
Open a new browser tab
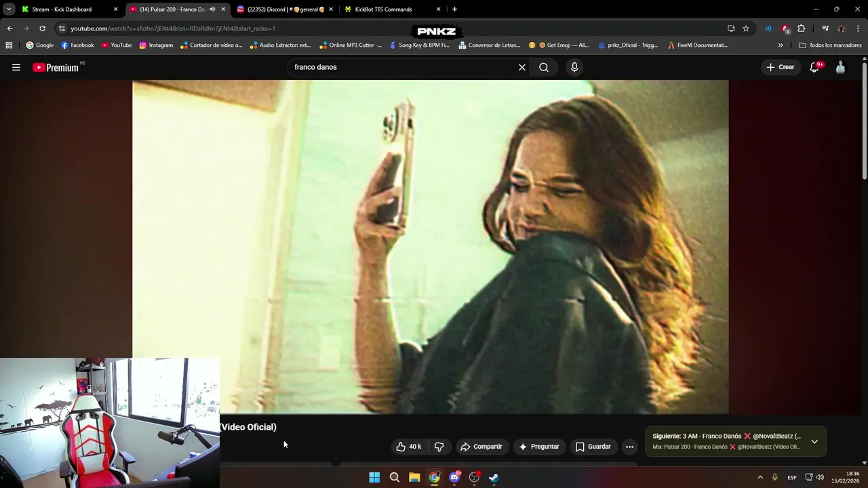click(x=454, y=9)
